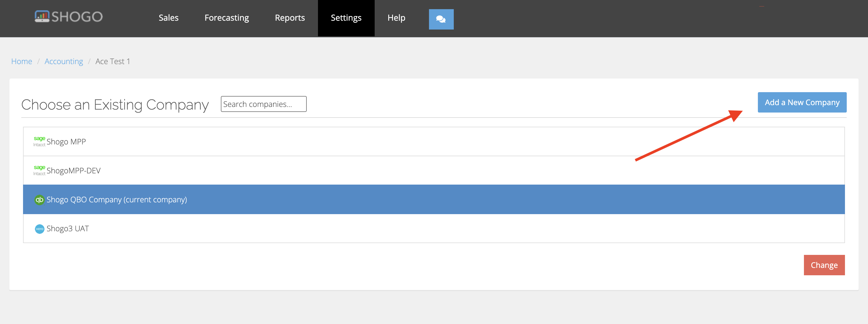
Task: Open the Forecasting menu
Action: 226,17
